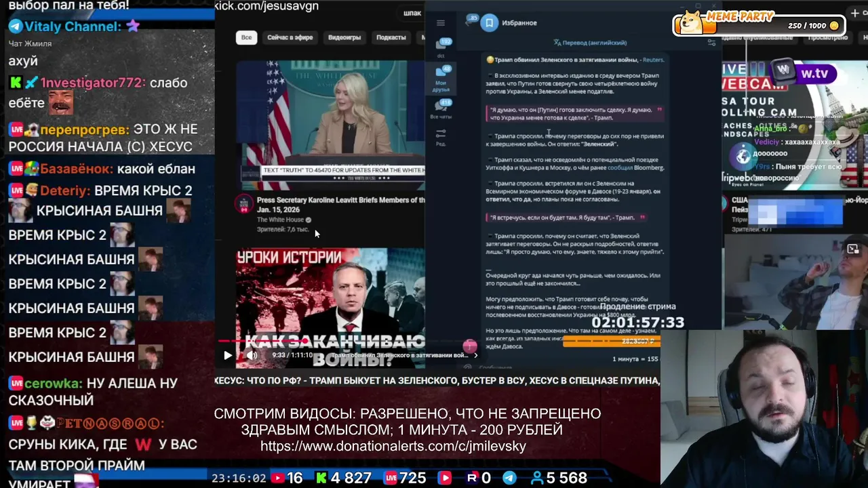
Task: Click The White House channel avatar
Action: click(244, 204)
